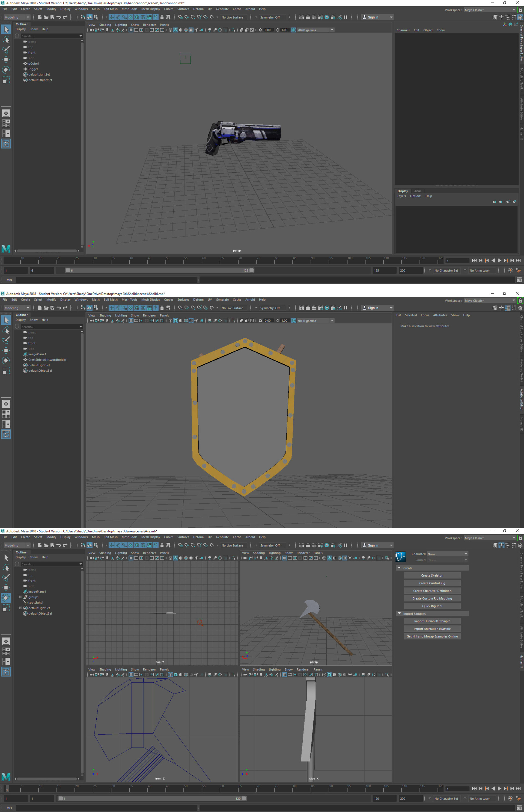Select the Scale tool

click(x=6, y=80)
